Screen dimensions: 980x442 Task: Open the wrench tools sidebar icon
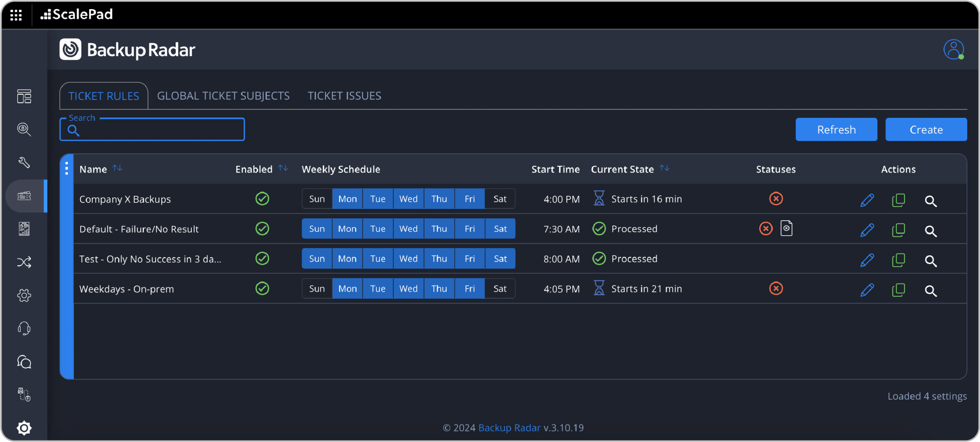pyautogui.click(x=24, y=162)
